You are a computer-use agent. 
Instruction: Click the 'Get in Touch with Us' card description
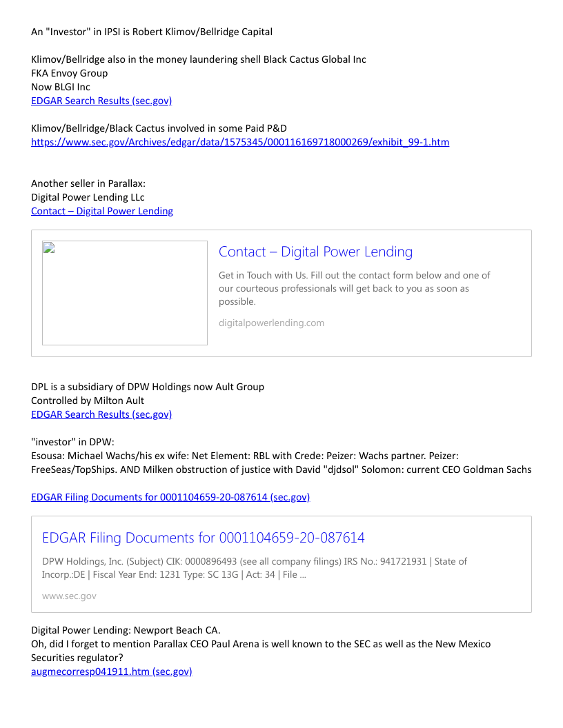click(355, 288)
